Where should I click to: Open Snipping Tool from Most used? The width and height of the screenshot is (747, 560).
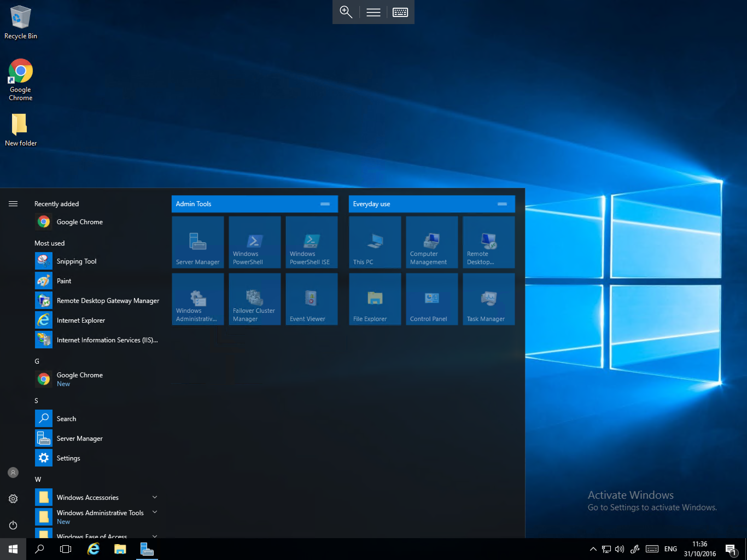(97, 261)
